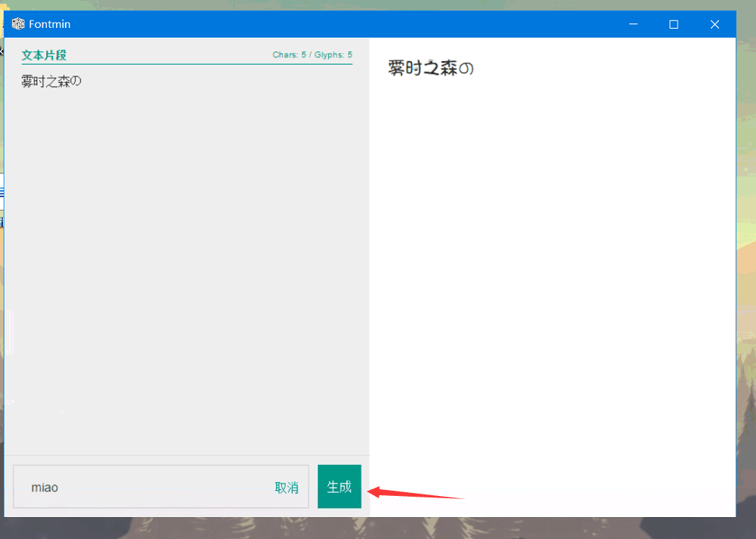
Task: Click the green 生成 generate button
Action: pyautogui.click(x=339, y=487)
